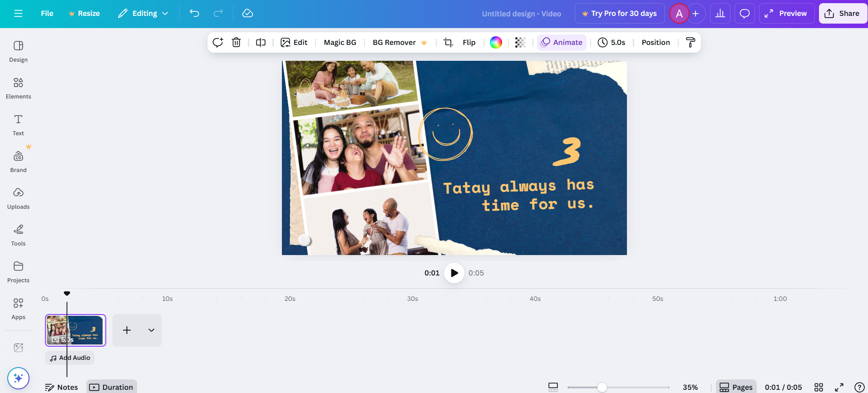Image resolution: width=868 pixels, height=393 pixels.
Task: Expand the add page dropdown arrow
Action: [151, 330]
